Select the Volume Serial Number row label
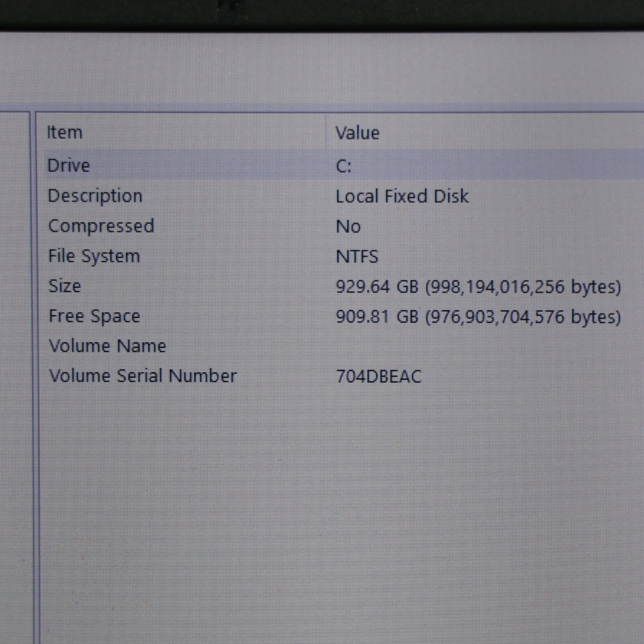The width and height of the screenshot is (644, 644). [x=143, y=376]
